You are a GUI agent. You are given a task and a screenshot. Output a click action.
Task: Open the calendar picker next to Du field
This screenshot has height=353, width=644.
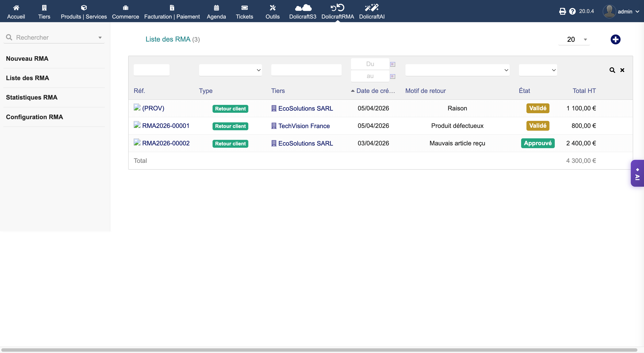coord(392,64)
